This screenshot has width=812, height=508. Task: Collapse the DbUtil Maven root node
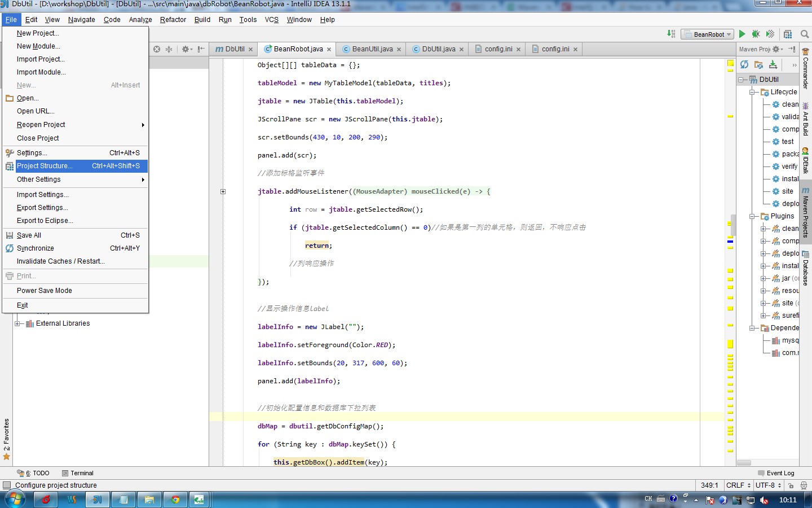click(741, 80)
